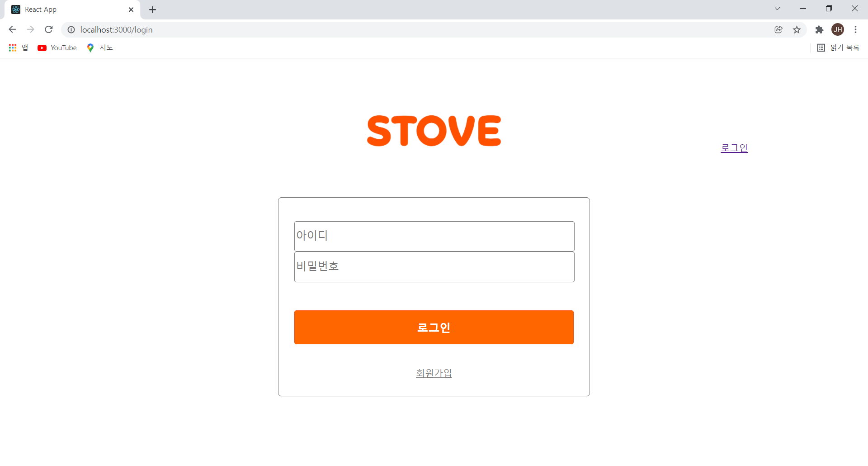Open the browser three-dot menu
This screenshot has height=466, width=868.
pos(855,29)
